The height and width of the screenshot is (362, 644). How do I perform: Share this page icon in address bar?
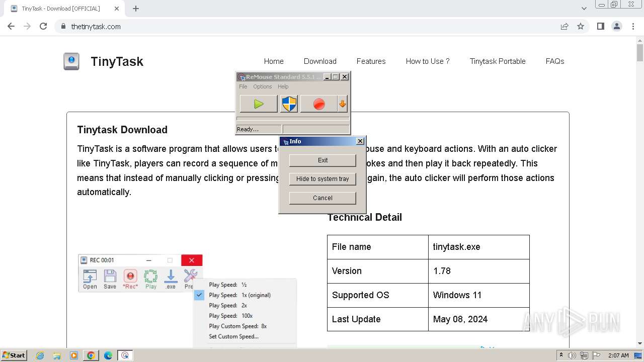(x=565, y=26)
